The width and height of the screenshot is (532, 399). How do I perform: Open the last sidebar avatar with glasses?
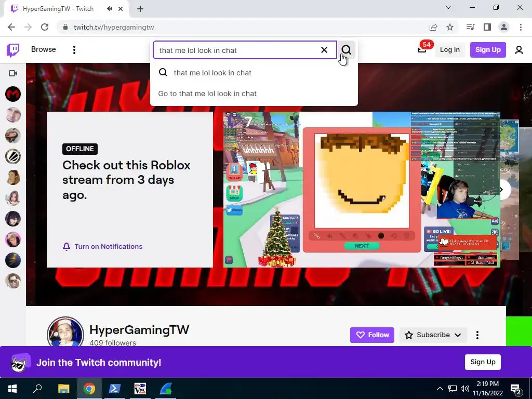tap(13, 281)
